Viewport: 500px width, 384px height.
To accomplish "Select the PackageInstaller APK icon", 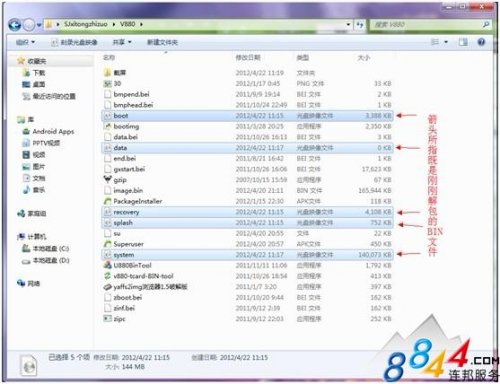I will tap(107, 201).
